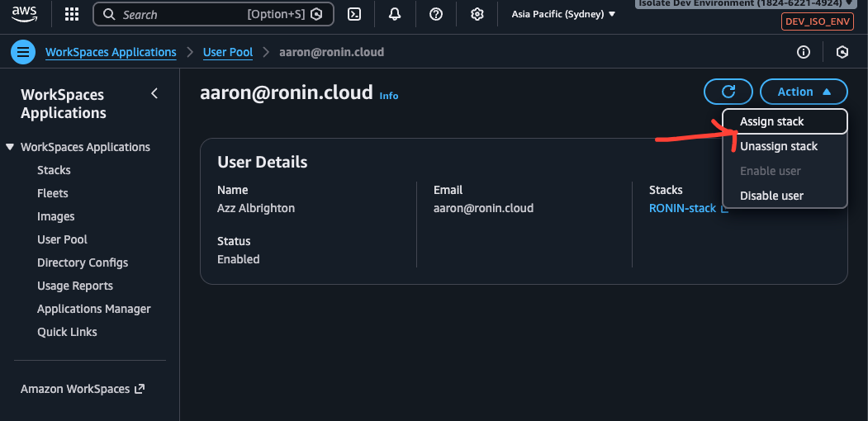Open the help question mark icon
The height and width of the screenshot is (421, 868).
click(x=436, y=14)
